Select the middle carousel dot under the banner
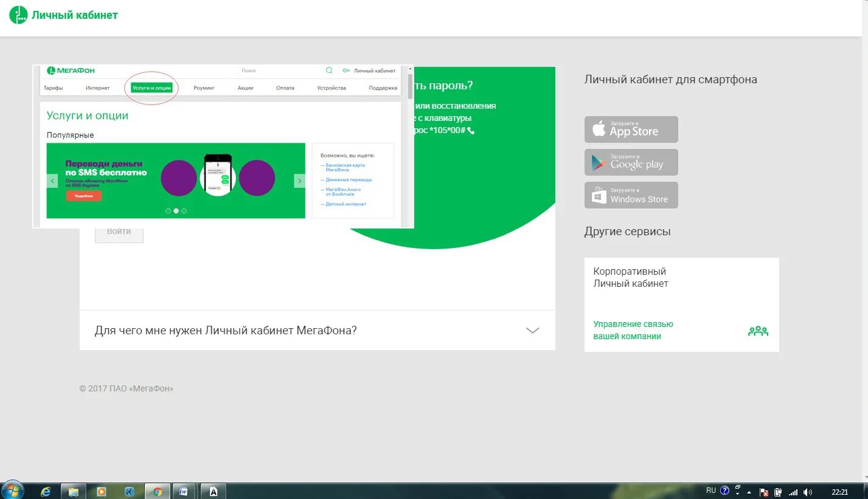The image size is (868, 499). pos(176,211)
